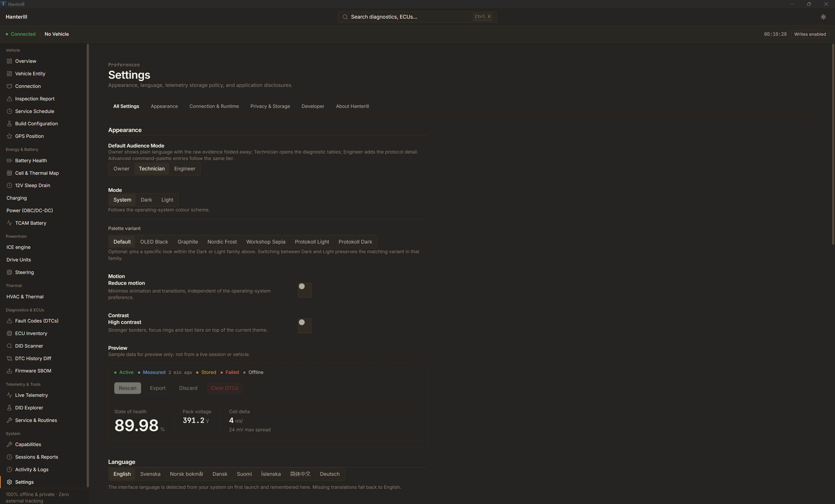The image size is (835, 504).
Task: Open the Developer tab
Action: click(313, 106)
